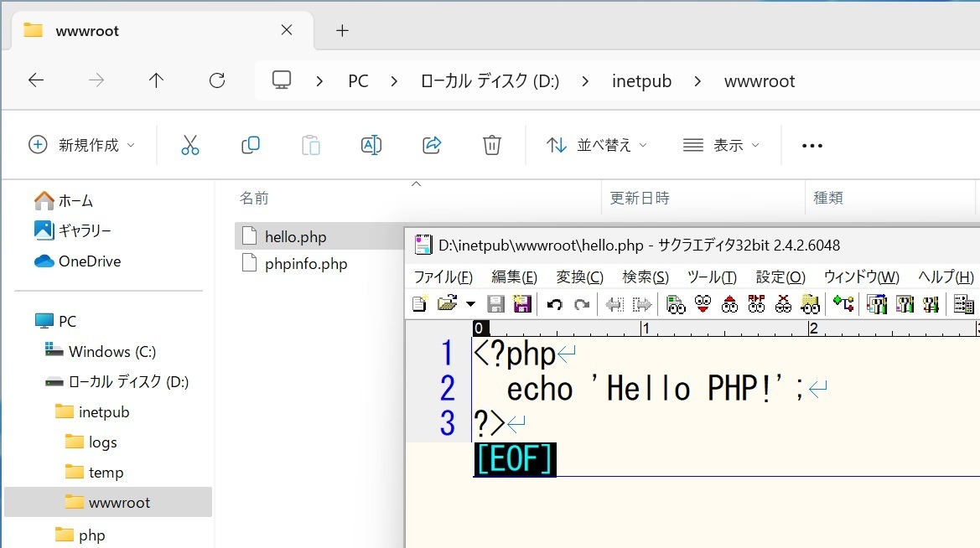This screenshot has height=548, width=980.
Task: Click the Rename icon in Explorer toolbar
Action: click(371, 144)
